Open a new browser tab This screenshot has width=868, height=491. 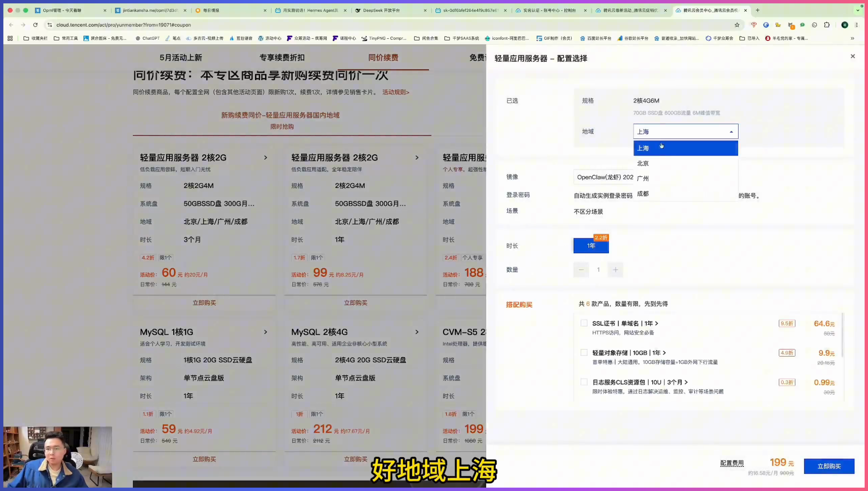coord(757,10)
